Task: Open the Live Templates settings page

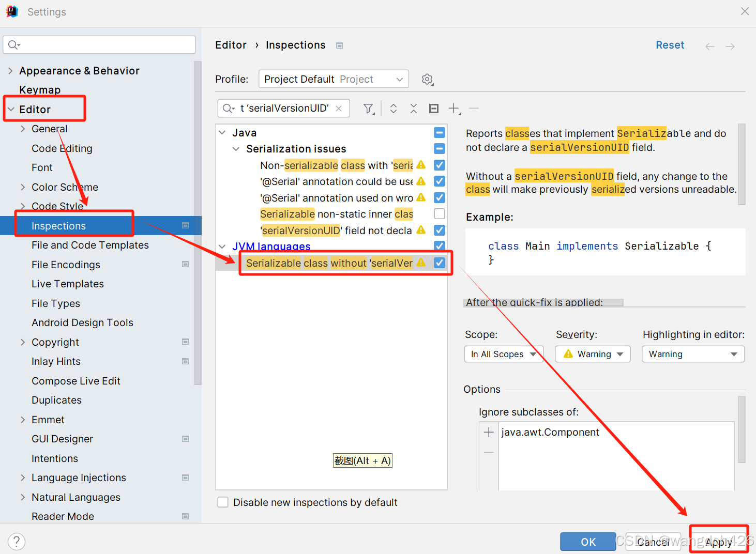Action: pos(67,284)
